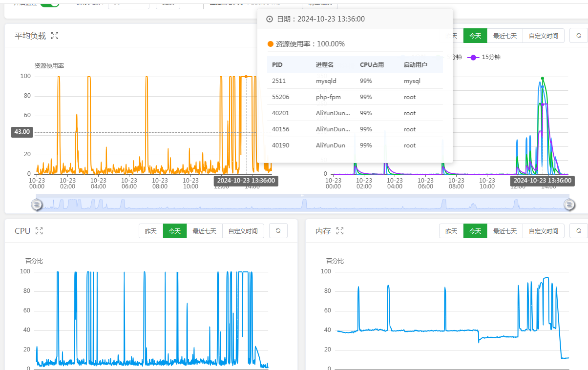Select 昨天 in the CPU panel
This screenshot has height=370, width=588.
pos(151,231)
